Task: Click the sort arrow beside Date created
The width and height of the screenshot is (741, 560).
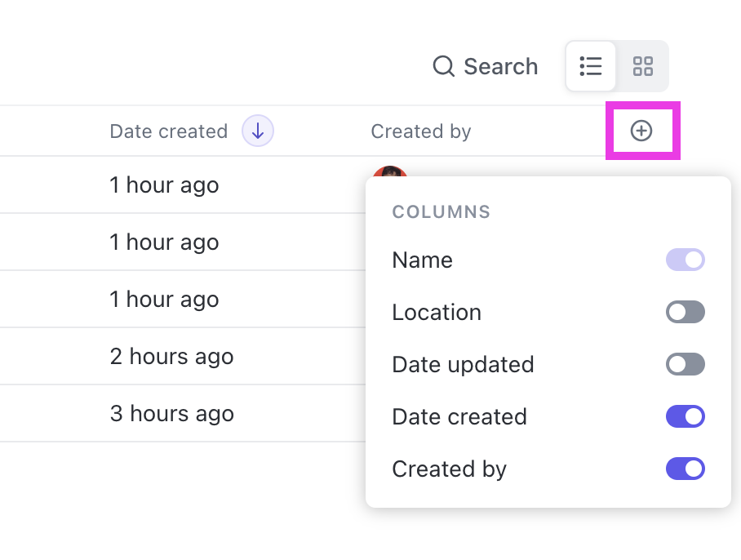Action: (258, 131)
